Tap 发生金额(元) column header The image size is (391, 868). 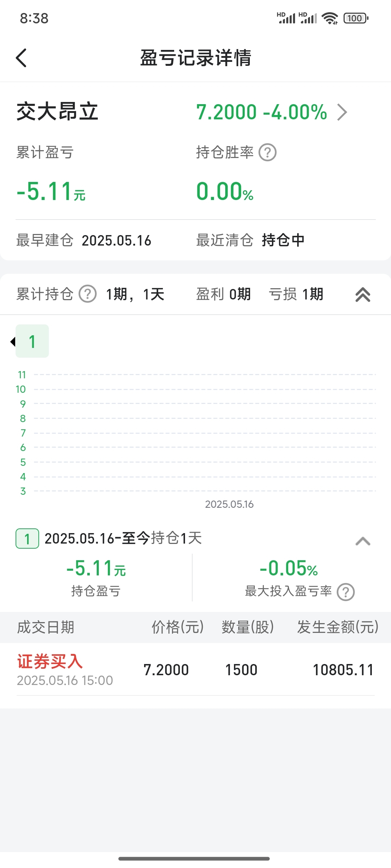point(337,627)
